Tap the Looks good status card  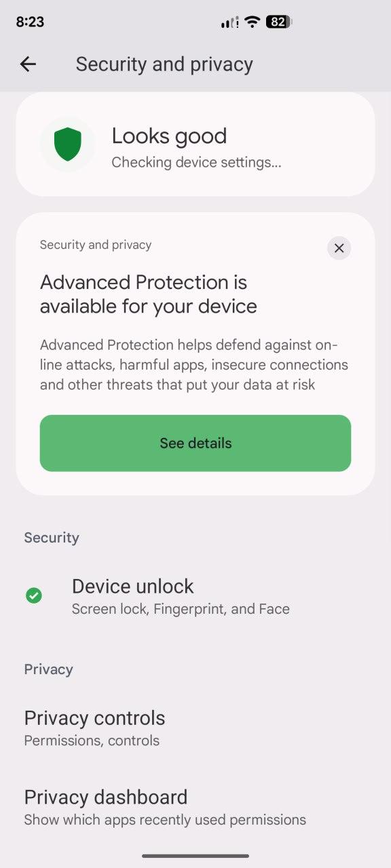[x=195, y=144]
